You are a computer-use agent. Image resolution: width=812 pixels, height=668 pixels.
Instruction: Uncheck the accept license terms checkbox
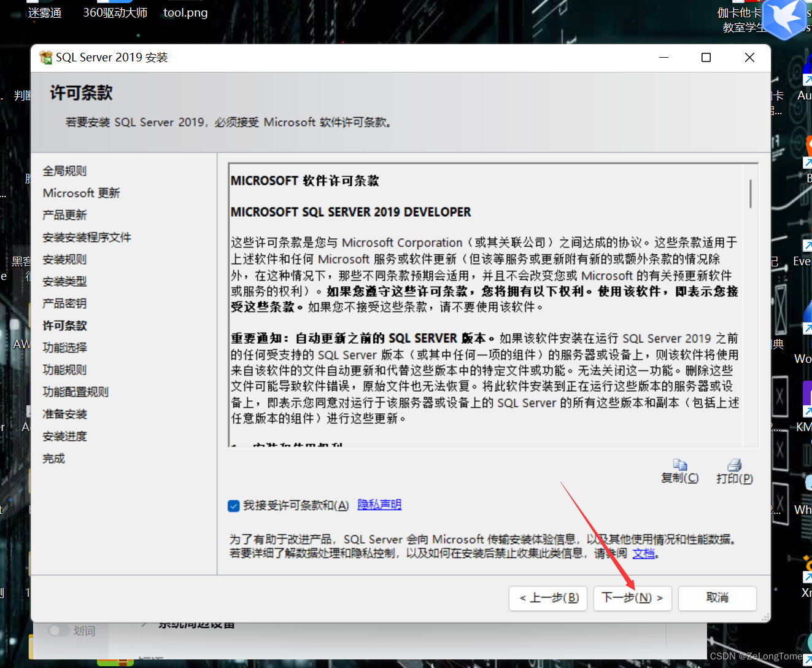pyautogui.click(x=233, y=506)
